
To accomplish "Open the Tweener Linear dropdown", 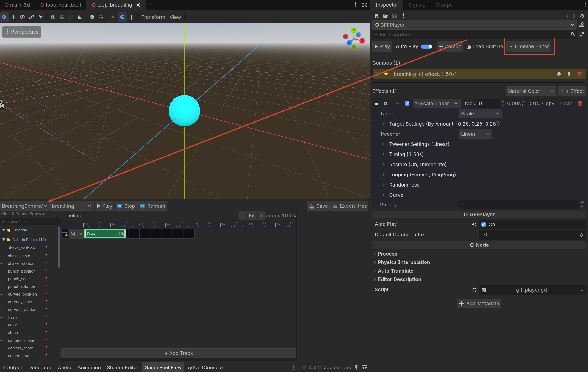I will 475,134.
